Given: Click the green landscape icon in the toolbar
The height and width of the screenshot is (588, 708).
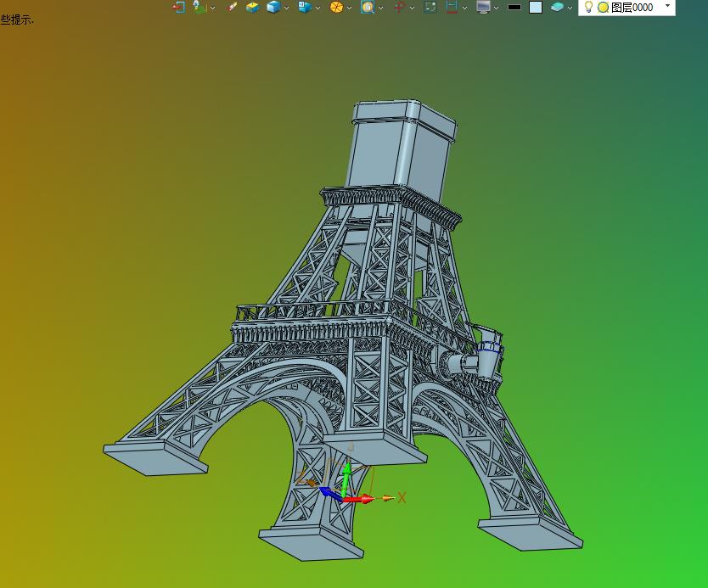Looking at the screenshot, I should click(199, 7).
